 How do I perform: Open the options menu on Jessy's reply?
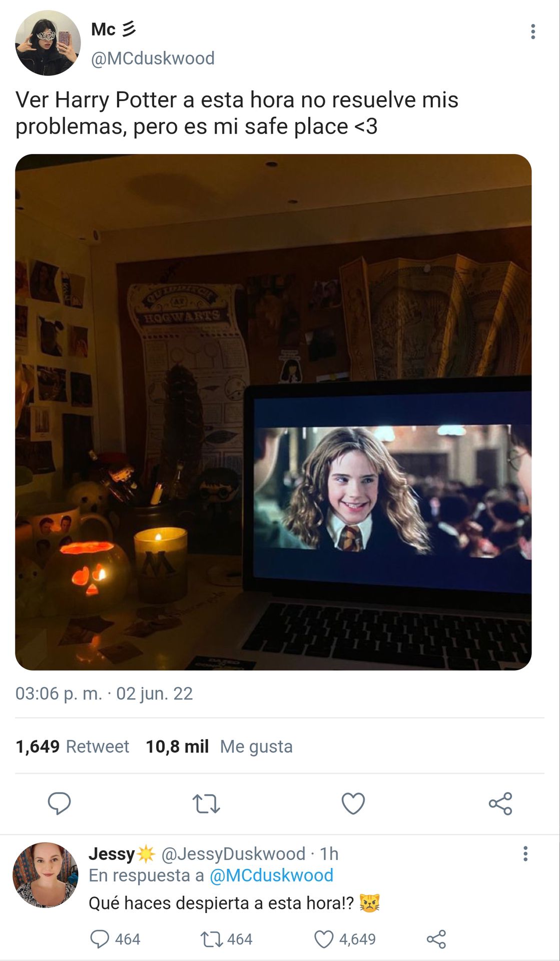pos(525,853)
